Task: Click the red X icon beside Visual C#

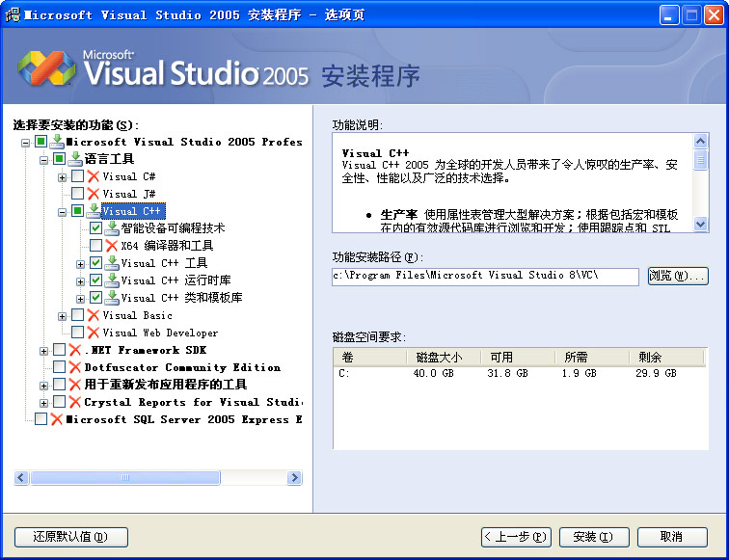Action: click(94, 176)
